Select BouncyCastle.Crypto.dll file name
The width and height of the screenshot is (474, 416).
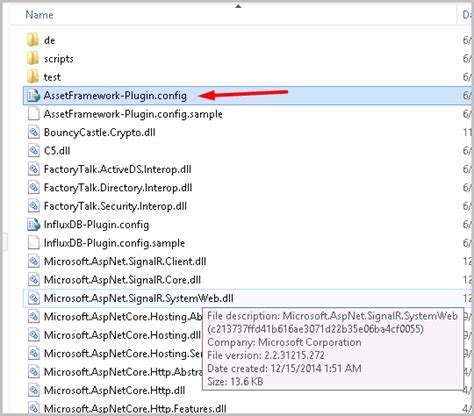click(100, 133)
